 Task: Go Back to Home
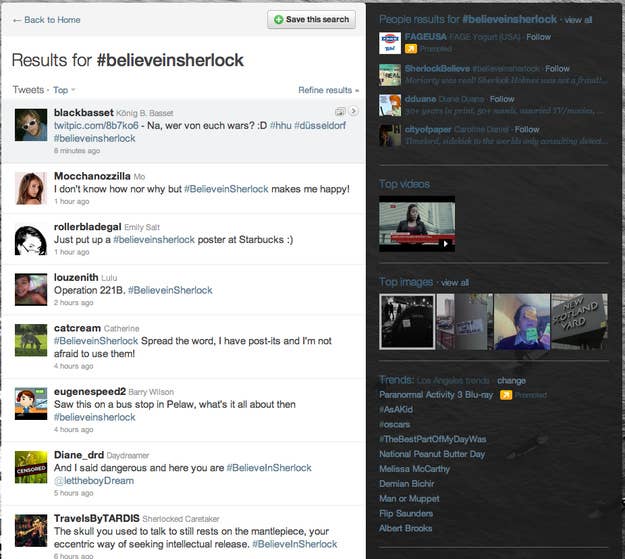click(46, 20)
